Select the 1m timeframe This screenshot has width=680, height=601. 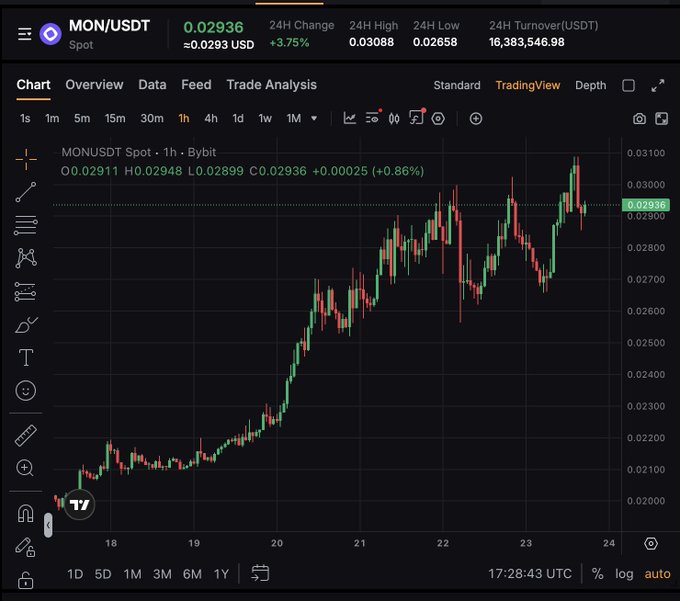point(52,118)
